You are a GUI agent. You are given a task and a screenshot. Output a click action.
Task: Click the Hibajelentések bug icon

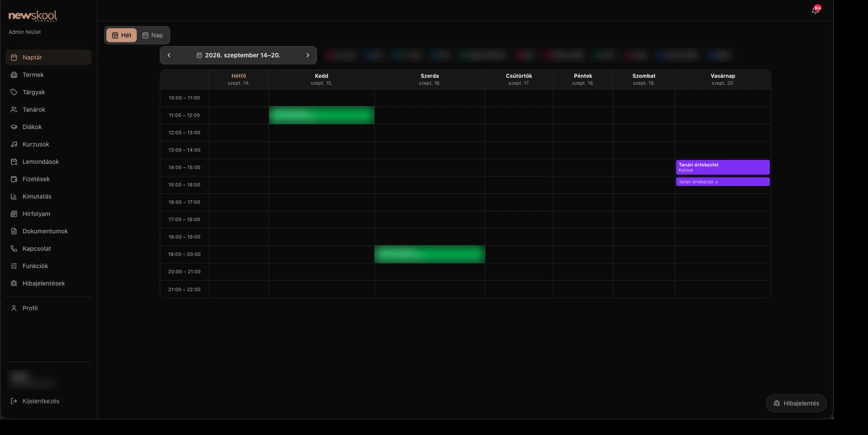14,283
